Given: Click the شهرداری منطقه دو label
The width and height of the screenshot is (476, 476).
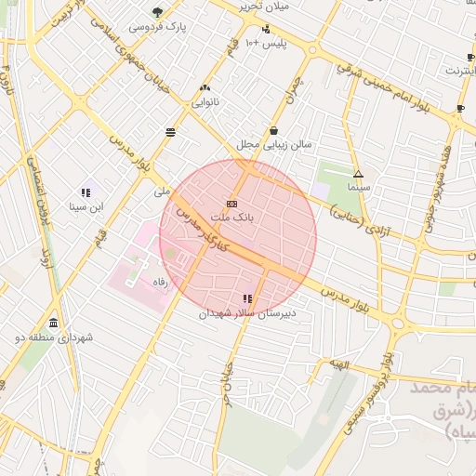Looking at the screenshot, I should point(54,337).
